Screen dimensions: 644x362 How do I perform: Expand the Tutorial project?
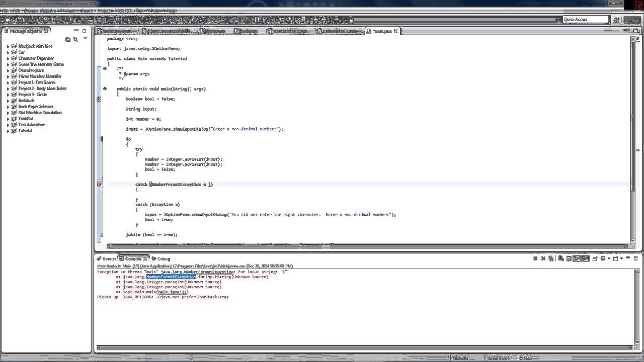pos(8,131)
